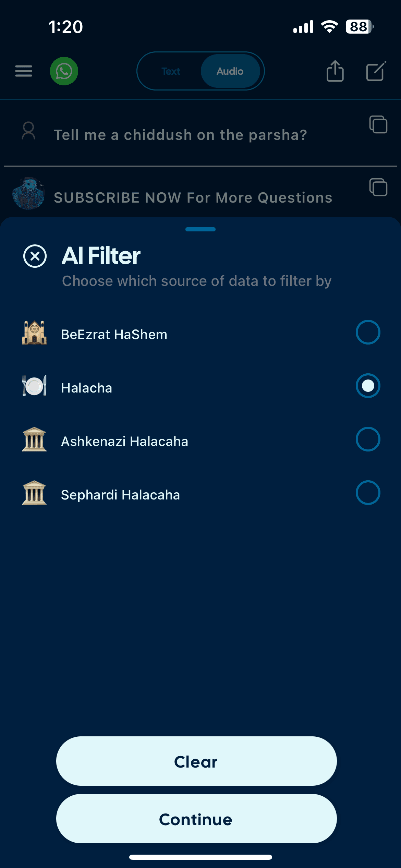This screenshot has height=868, width=401.
Task: Tap the Clear button
Action: [x=196, y=761]
